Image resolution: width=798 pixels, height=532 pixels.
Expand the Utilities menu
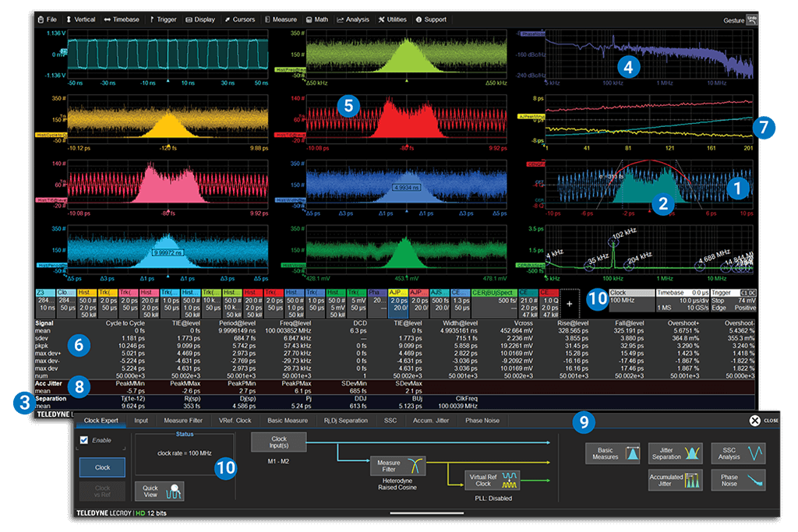coord(392,19)
